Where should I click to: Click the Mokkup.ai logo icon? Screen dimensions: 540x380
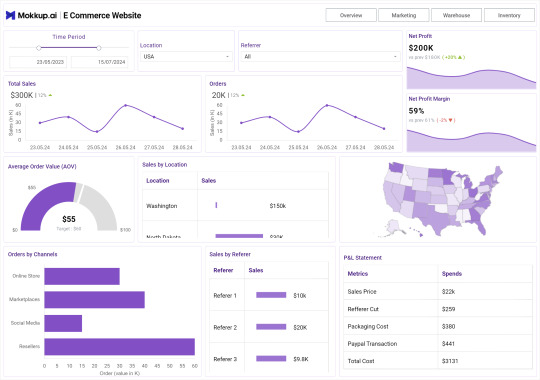pyautogui.click(x=11, y=15)
